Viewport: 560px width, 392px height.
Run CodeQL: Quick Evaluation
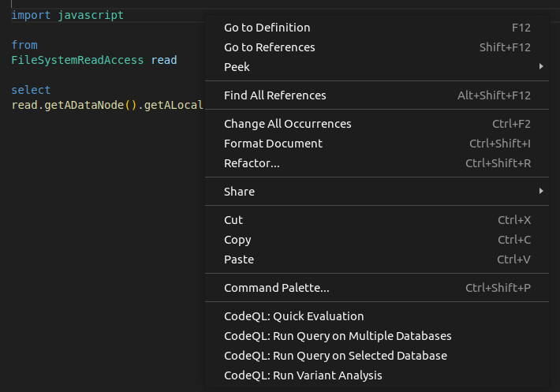[294, 316]
